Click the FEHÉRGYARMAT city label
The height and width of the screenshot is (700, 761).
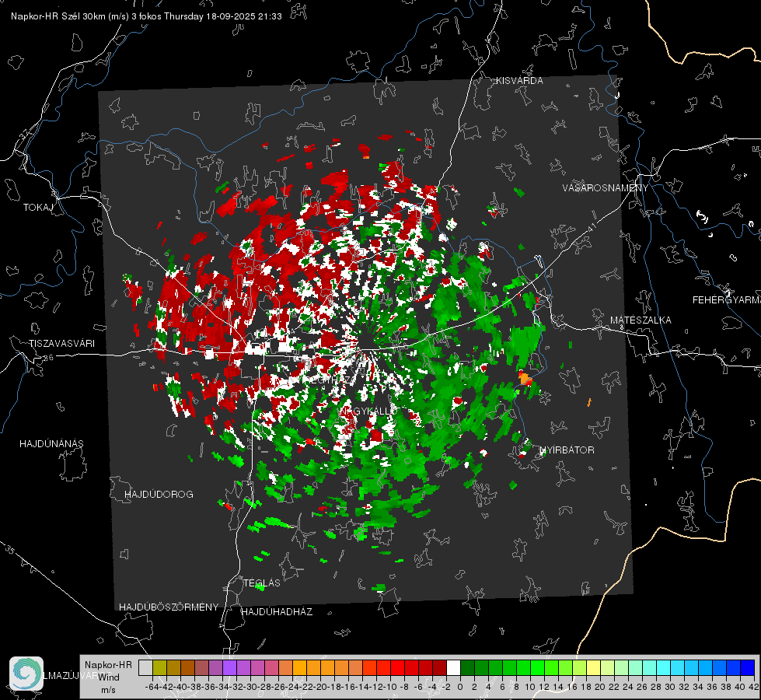coord(727,300)
